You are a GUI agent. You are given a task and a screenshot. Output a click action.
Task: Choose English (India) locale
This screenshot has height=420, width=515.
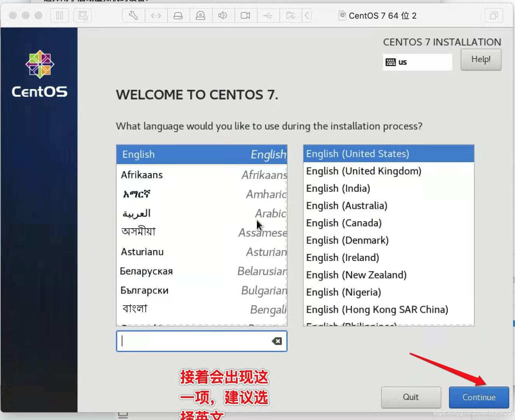[x=389, y=188]
